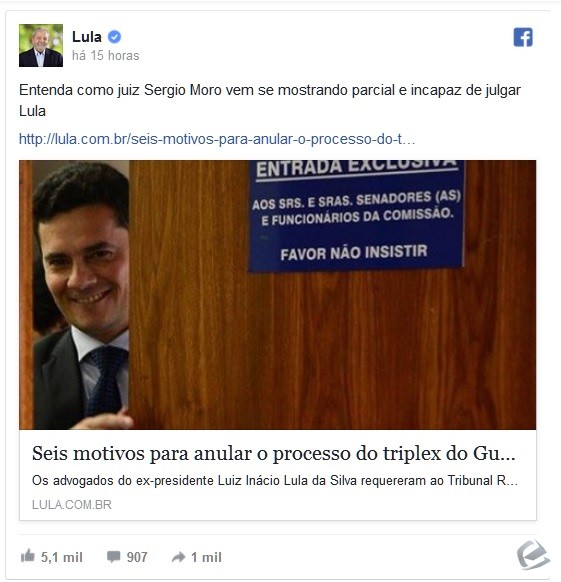The width and height of the screenshot is (561, 582).
Task: Open the Lula page name
Action: (x=87, y=37)
